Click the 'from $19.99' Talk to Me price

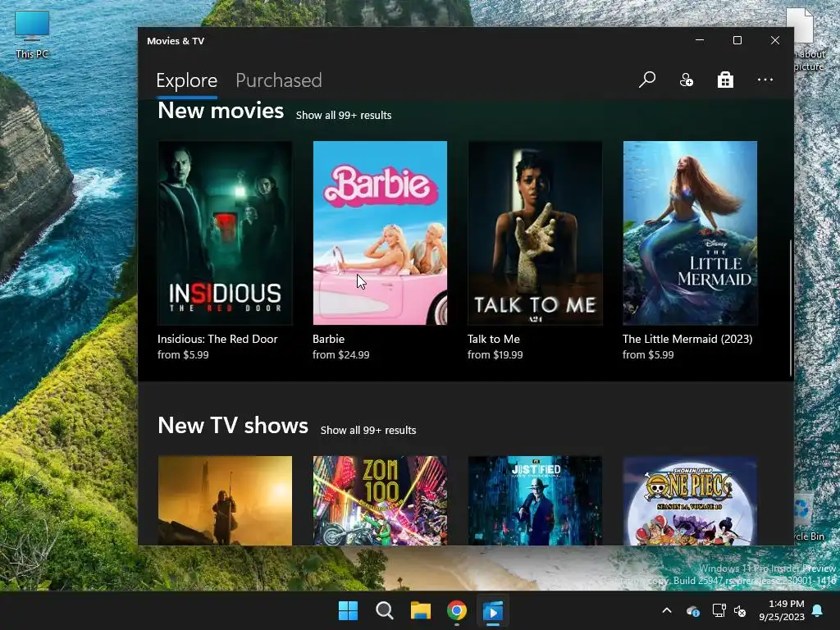click(495, 354)
